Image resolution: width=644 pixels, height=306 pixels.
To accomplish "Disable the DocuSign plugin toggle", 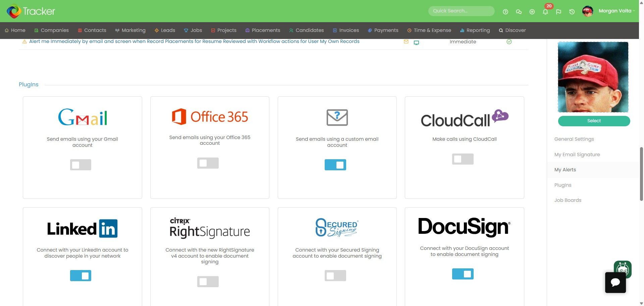I will [463, 274].
